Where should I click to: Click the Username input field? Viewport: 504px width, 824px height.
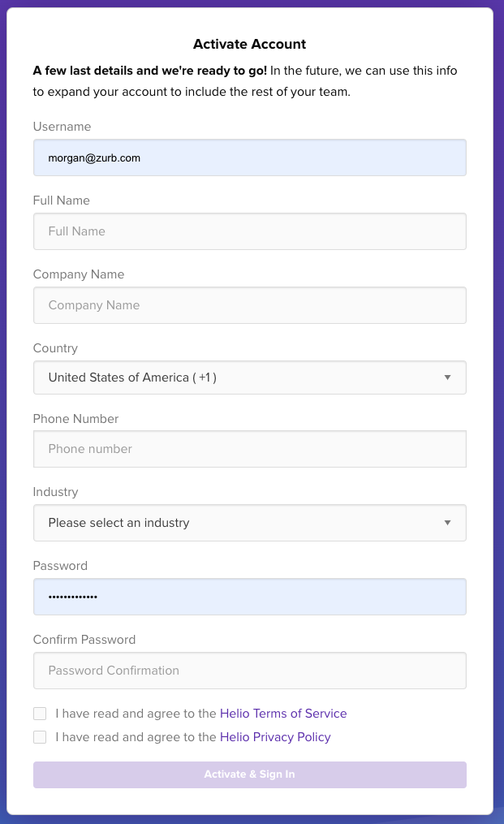click(x=249, y=157)
